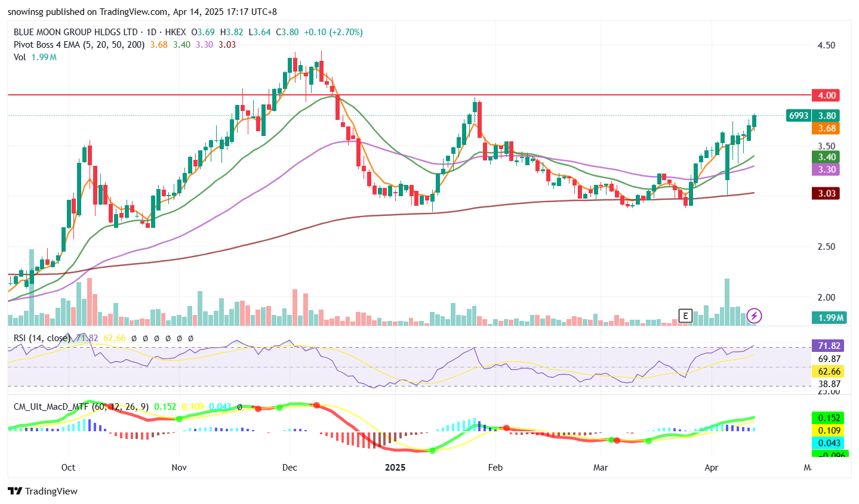Image resolution: width=859 pixels, height=504 pixels.
Task: Click the green 0.152 value in MACD legend
Action: [165, 407]
